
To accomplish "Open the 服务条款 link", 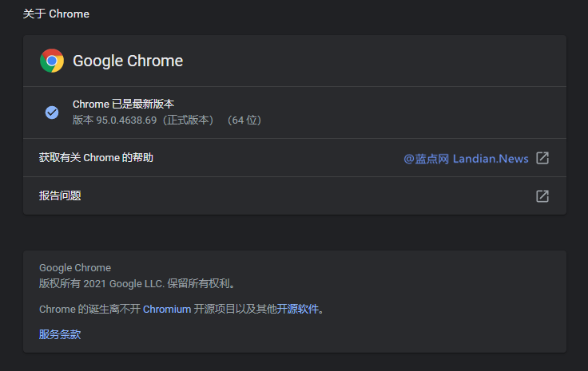I will (60, 334).
